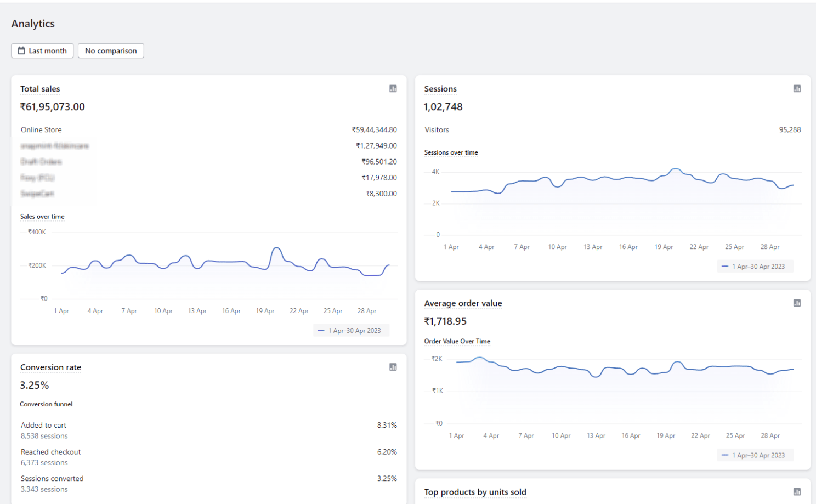Open the Total sales report icon
816x504 pixels.
click(x=393, y=89)
